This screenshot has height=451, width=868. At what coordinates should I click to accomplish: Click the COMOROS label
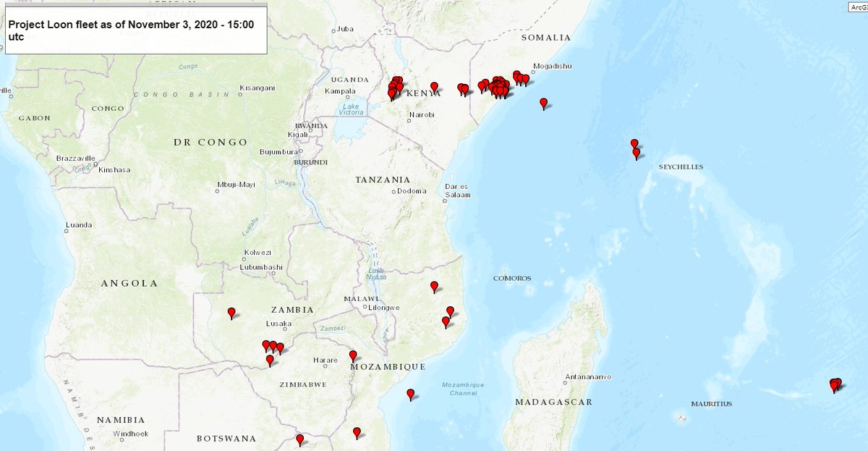coord(512,279)
